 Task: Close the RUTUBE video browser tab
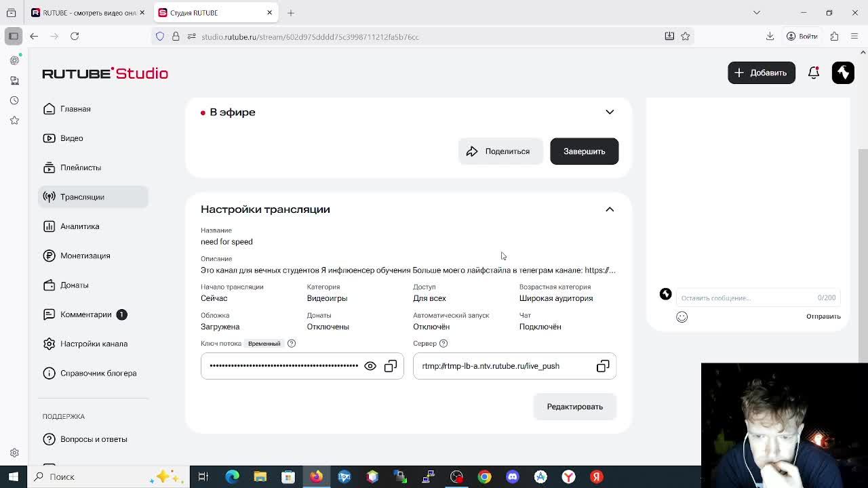pyautogui.click(x=142, y=13)
